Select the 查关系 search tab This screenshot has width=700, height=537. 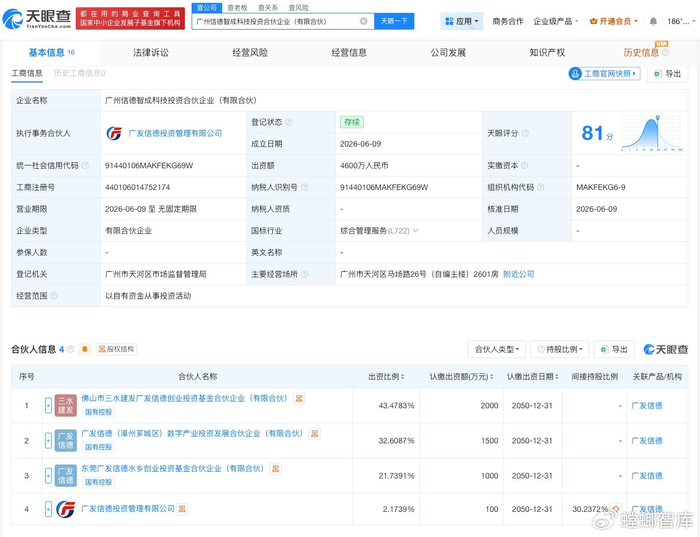(x=268, y=8)
